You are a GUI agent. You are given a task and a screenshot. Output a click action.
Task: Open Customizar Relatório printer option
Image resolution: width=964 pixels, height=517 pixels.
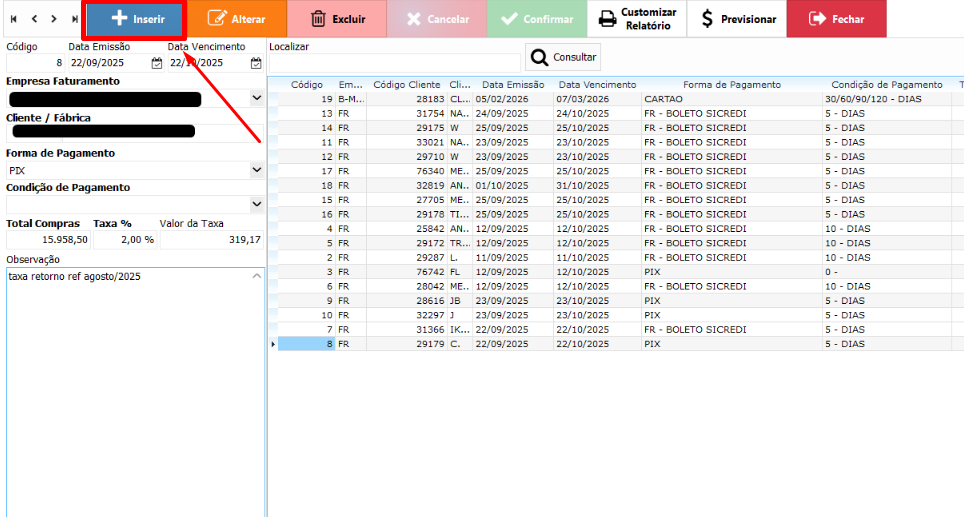tap(637, 19)
